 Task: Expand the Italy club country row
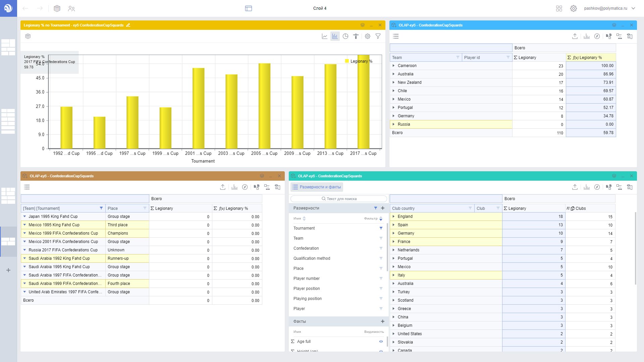394,275
